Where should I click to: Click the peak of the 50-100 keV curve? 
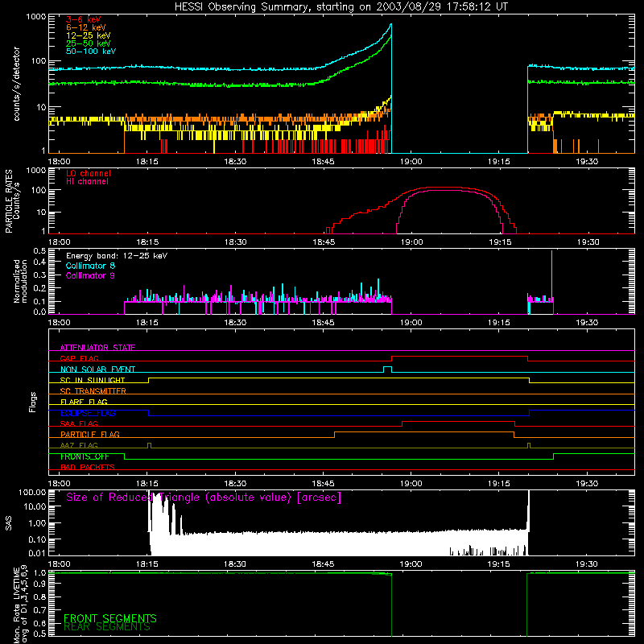coord(390,25)
